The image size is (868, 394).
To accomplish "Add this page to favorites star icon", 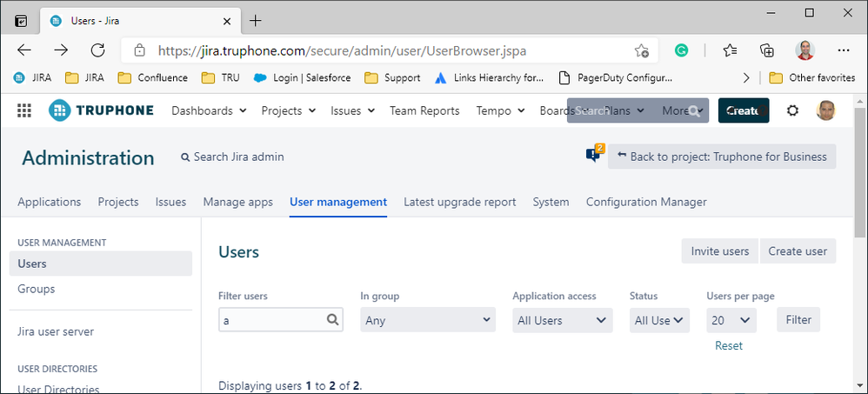I will click(642, 50).
